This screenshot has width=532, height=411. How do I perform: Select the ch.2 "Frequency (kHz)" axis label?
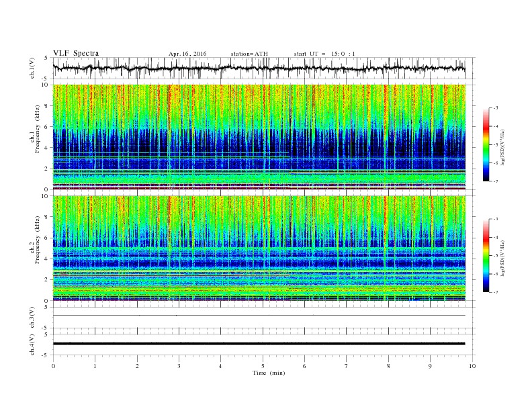click(38, 239)
